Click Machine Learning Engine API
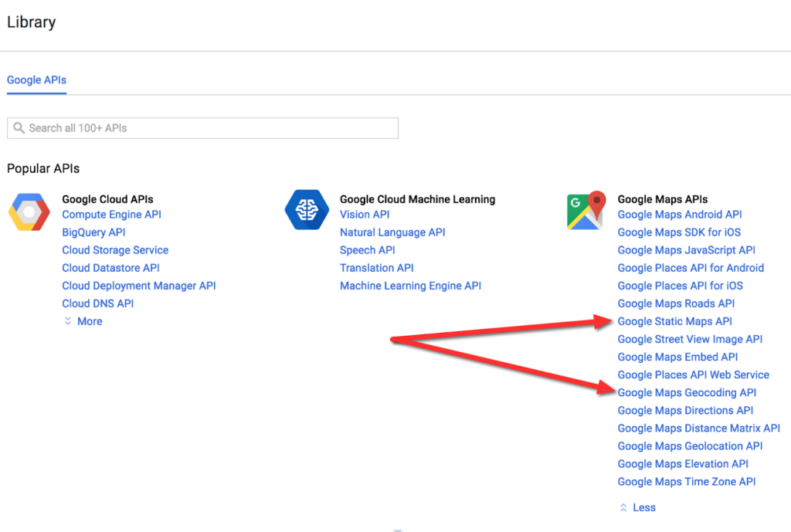The image size is (791, 532). [410, 286]
